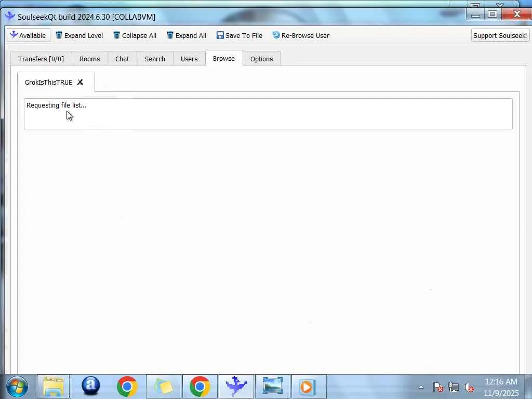
Task: Open the Windows Start menu
Action: click(17, 387)
